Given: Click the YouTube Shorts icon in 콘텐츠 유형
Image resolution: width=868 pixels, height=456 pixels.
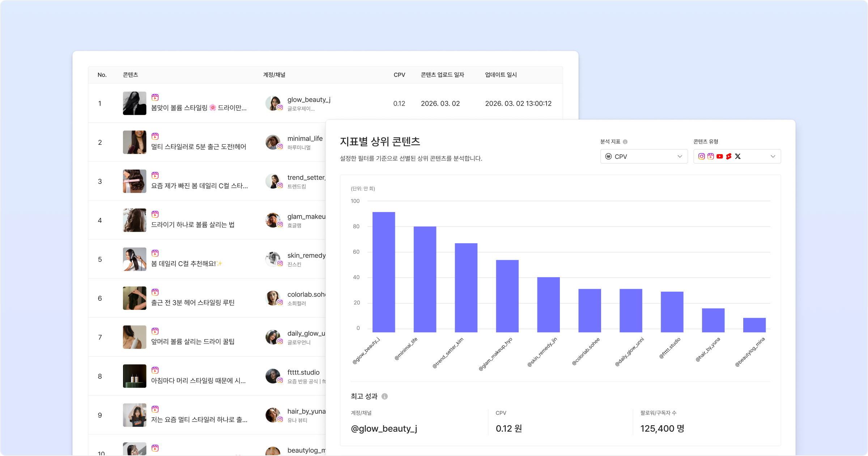Looking at the screenshot, I should point(729,156).
